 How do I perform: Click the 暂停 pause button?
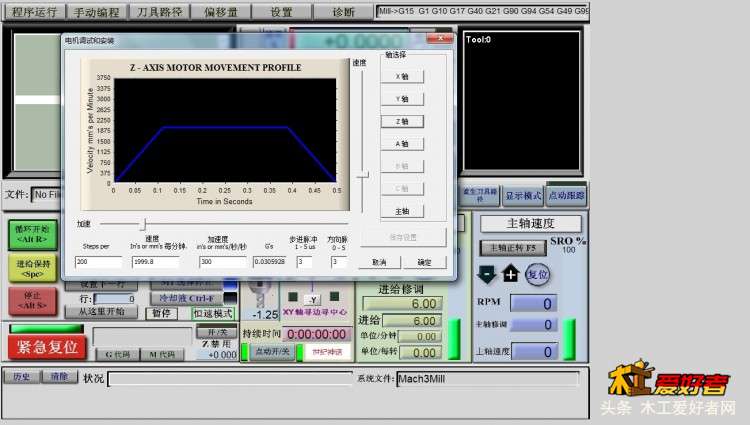tap(161, 313)
